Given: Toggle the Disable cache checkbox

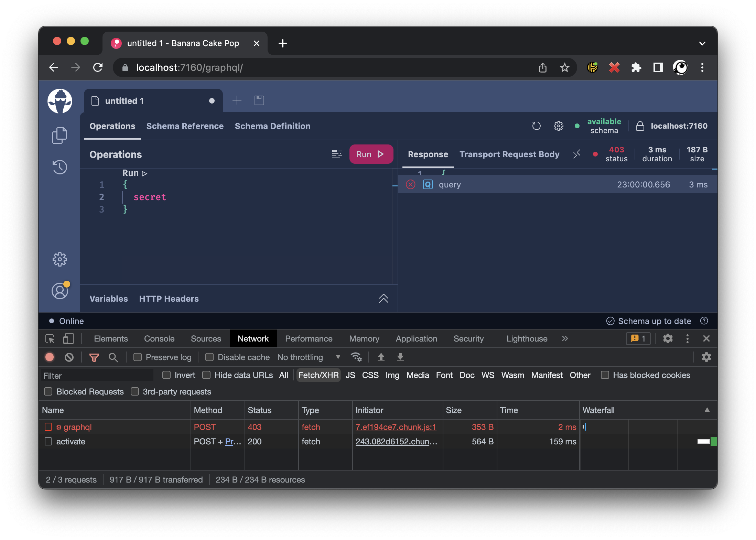Looking at the screenshot, I should [209, 357].
